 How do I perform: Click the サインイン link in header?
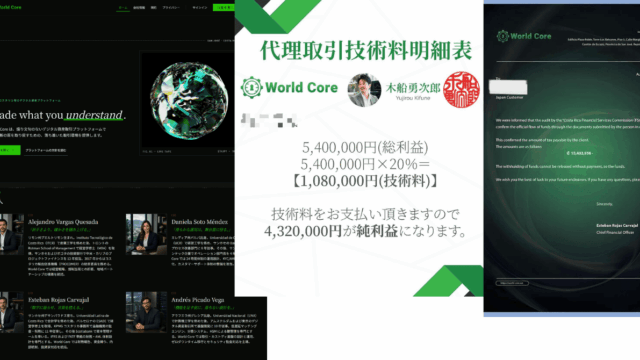click(200, 8)
